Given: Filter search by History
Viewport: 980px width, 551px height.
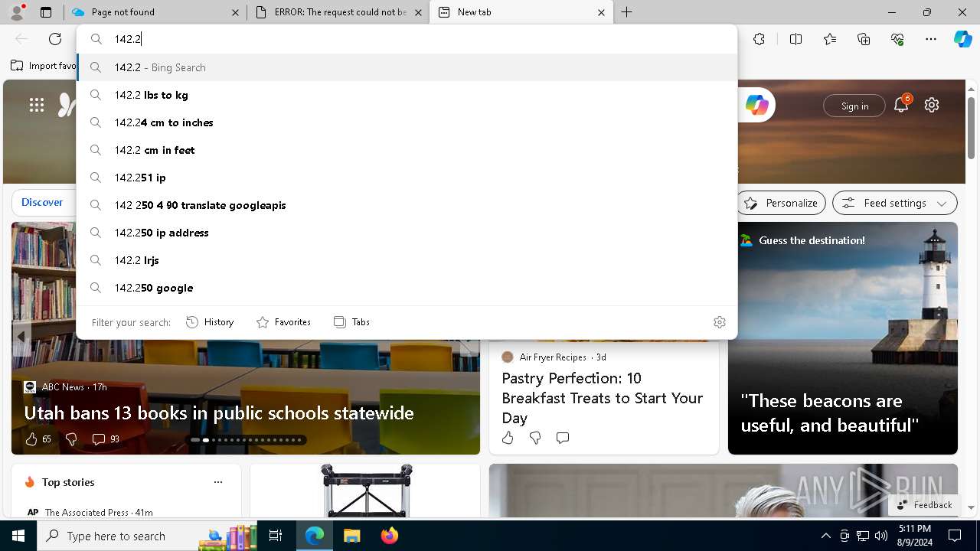Looking at the screenshot, I should [x=210, y=322].
